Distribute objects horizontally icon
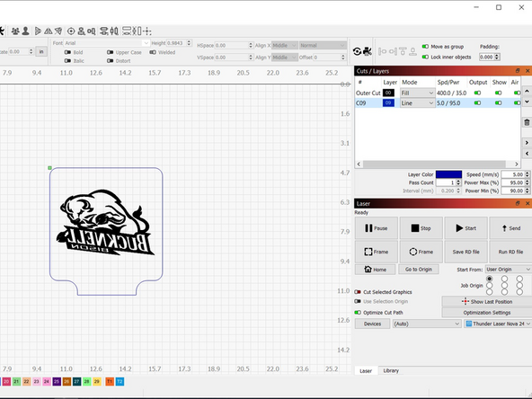The height and width of the screenshot is (399, 532). click(x=114, y=31)
